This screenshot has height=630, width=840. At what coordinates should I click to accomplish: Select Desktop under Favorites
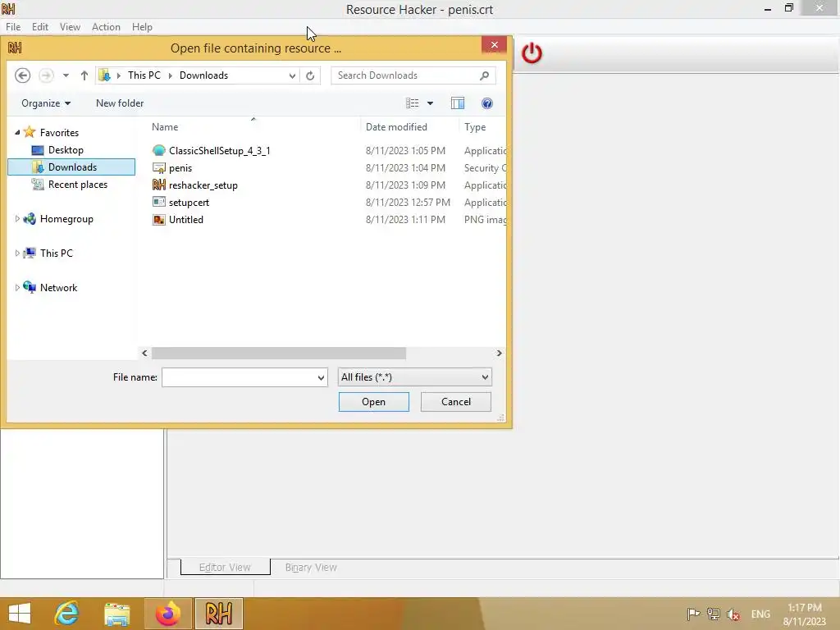66,150
